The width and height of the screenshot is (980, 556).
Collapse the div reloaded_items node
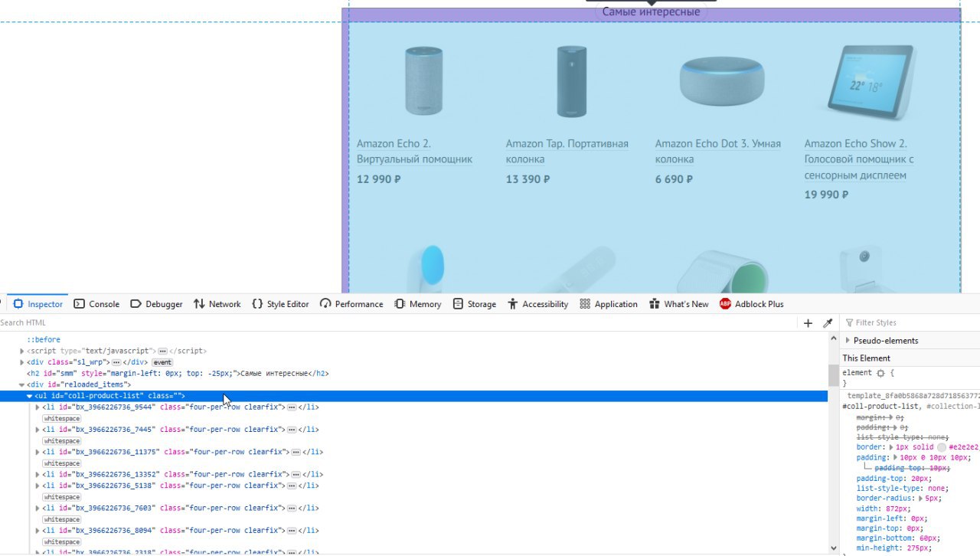(x=22, y=384)
